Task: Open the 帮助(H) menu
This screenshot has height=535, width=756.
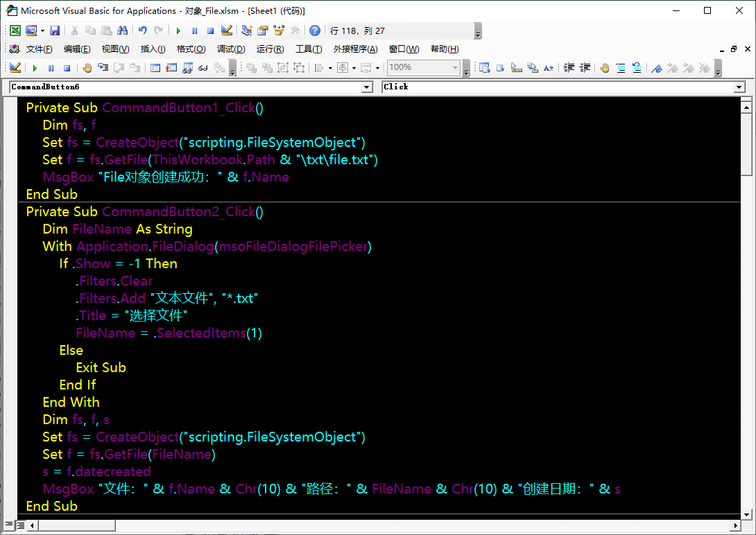Action: point(445,49)
